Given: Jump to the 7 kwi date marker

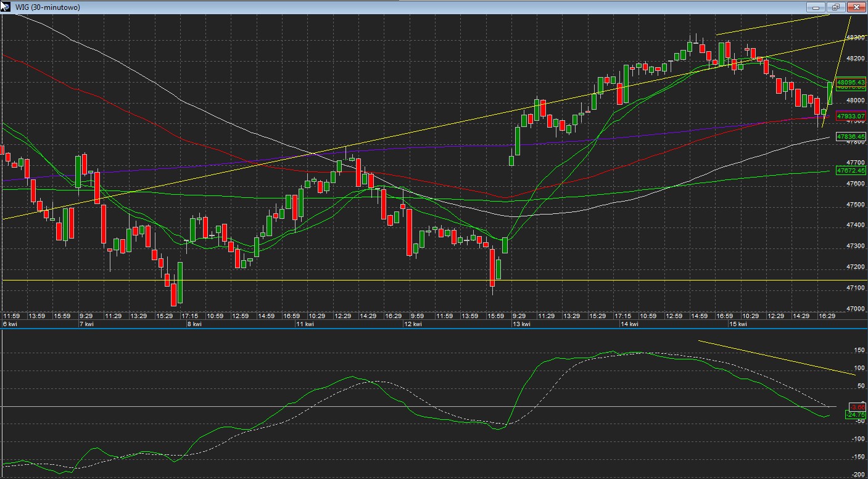Looking at the screenshot, I should point(86,324).
